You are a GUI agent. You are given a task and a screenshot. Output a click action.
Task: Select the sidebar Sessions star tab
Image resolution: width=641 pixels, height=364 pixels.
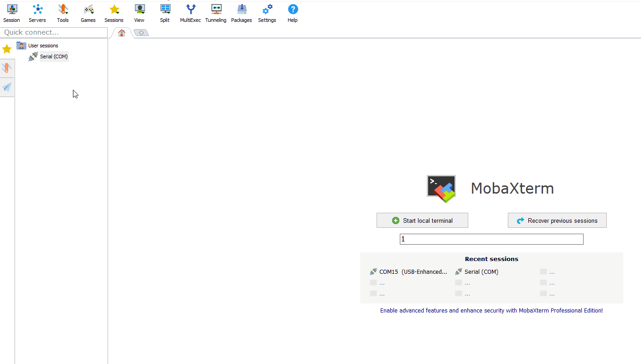click(7, 49)
